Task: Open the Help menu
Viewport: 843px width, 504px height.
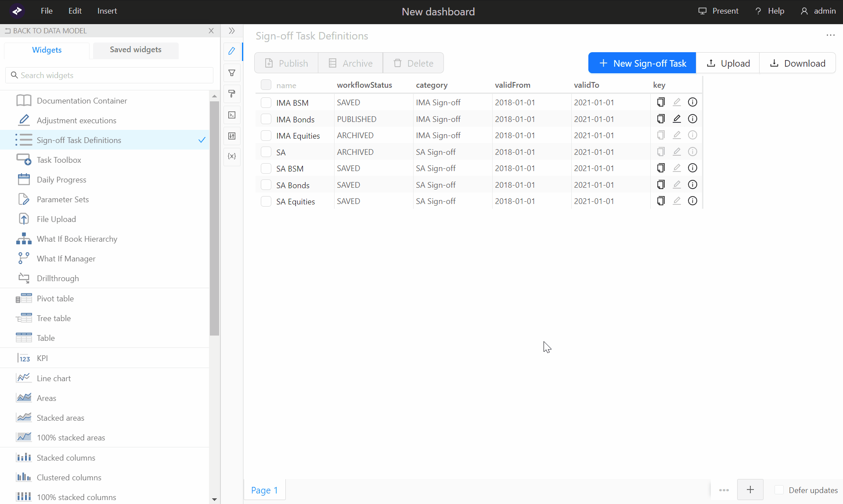Action: [769, 11]
